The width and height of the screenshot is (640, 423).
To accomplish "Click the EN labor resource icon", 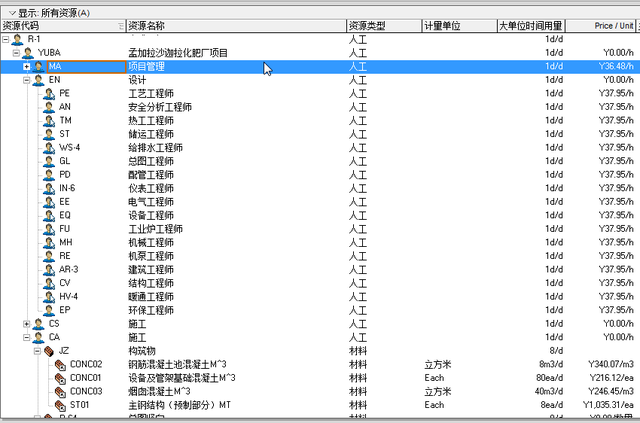I will pos(38,80).
